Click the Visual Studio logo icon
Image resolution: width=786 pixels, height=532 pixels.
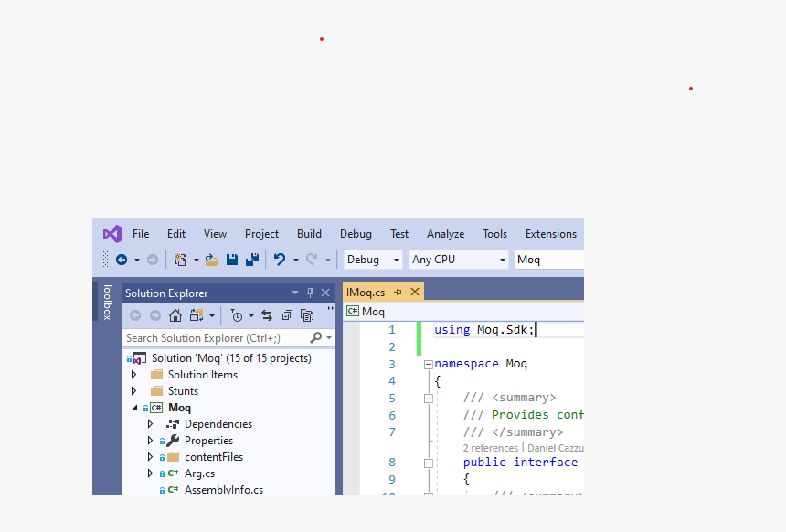[x=112, y=234]
